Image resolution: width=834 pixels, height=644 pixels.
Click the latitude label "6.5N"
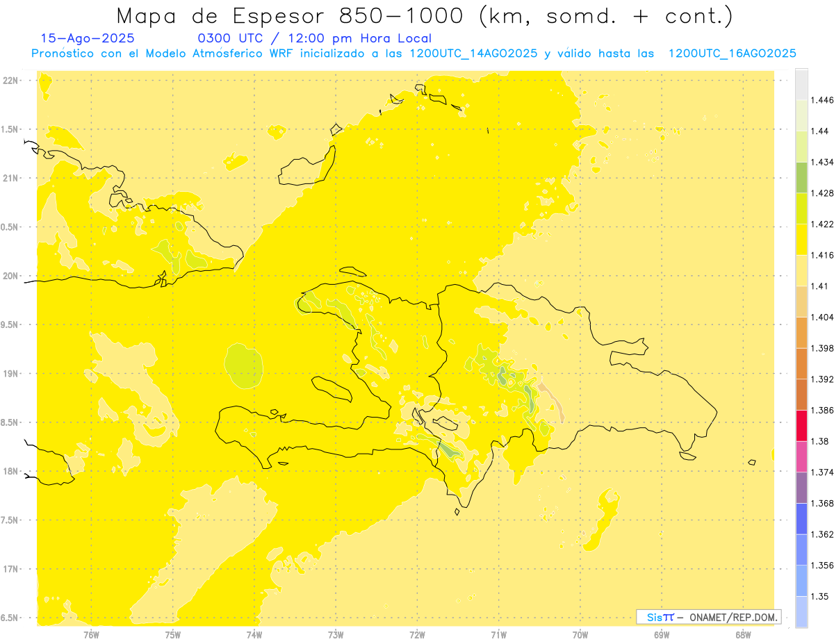[x=10, y=618]
